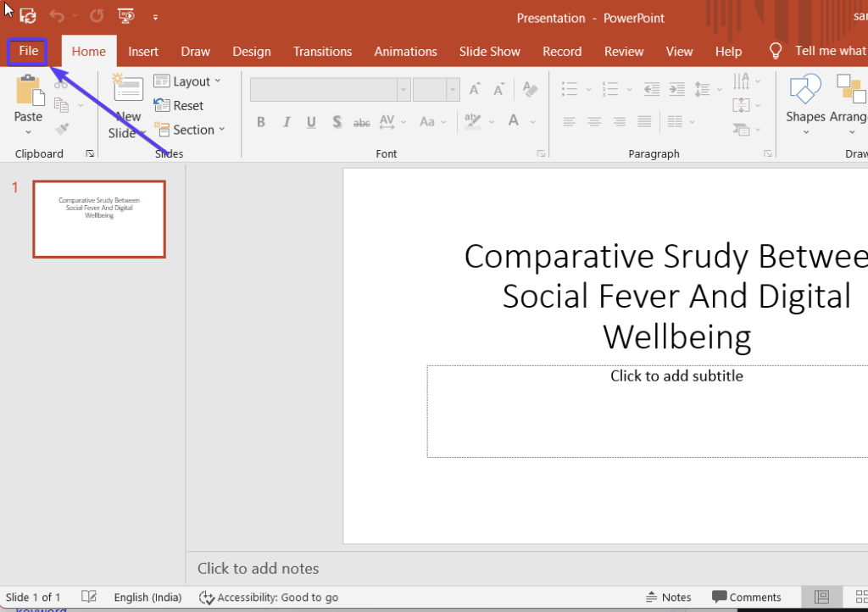868x612 pixels.
Task: Open the Slide Show tab
Action: 489,52
